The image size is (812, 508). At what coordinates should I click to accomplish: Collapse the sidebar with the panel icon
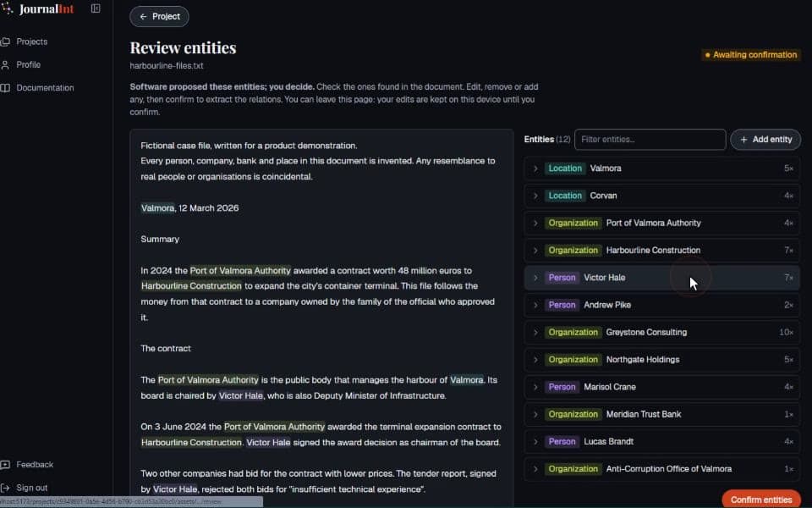pos(96,8)
